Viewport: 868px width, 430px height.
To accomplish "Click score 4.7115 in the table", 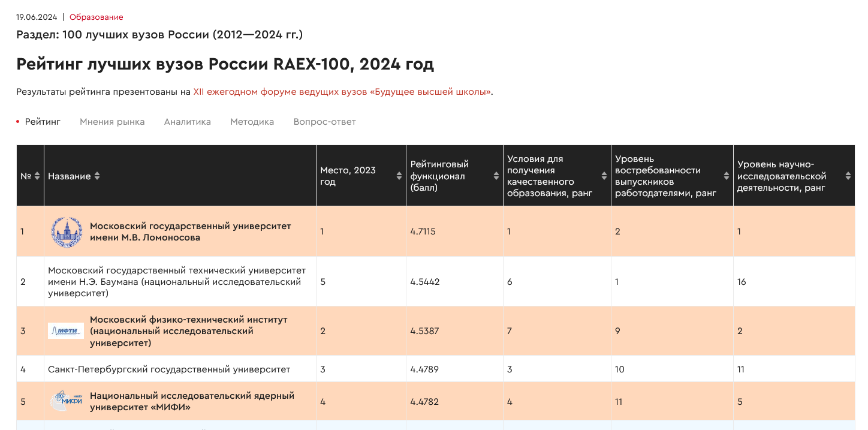I will pyautogui.click(x=423, y=231).
